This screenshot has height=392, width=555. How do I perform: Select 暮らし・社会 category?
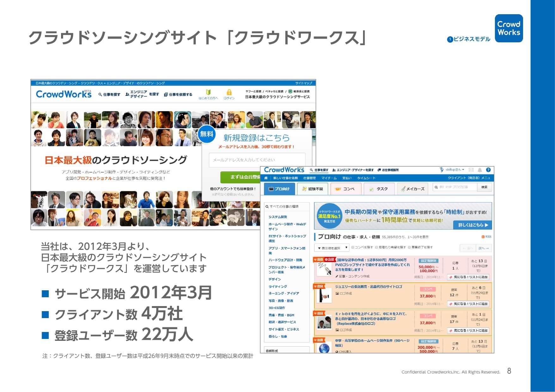[278, 337]
